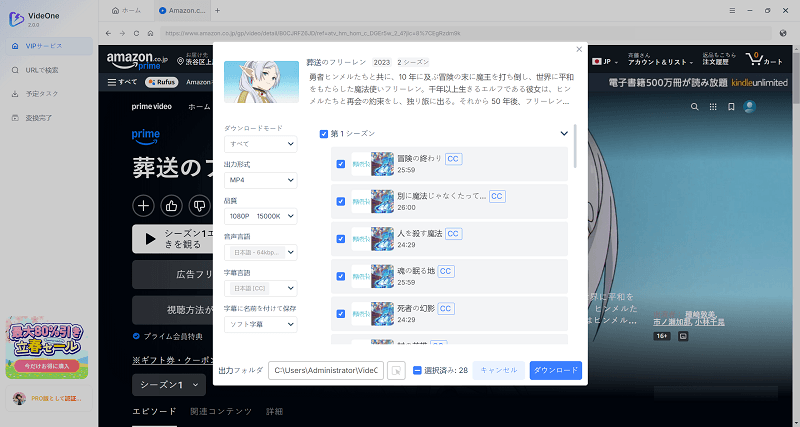Click the ダウンロード button
Screen dimensions: 800x427
(x=556, y=370)
